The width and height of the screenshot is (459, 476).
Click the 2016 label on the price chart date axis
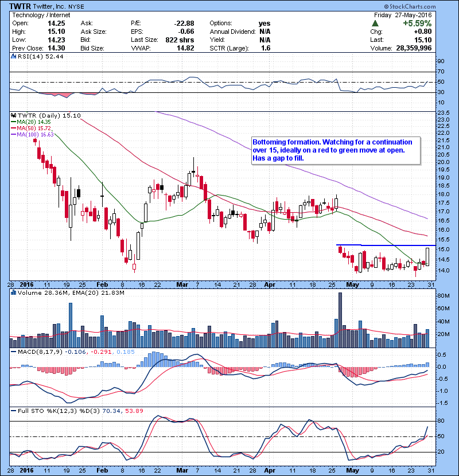pos(26,284)
